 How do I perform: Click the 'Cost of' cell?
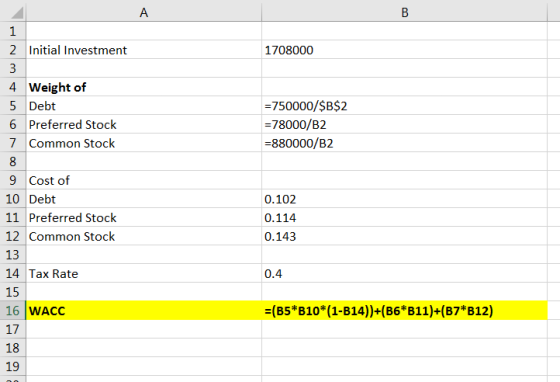pyautogui.click(x=144, y=180)
